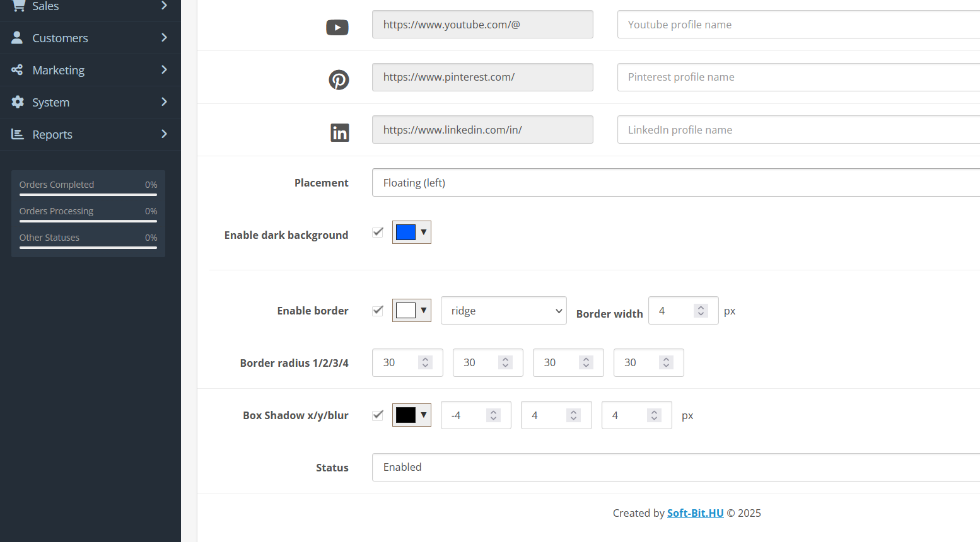980x542 pixels.
Task: Open the Status dropdown showing Enabled
Action: click(676, 467)
